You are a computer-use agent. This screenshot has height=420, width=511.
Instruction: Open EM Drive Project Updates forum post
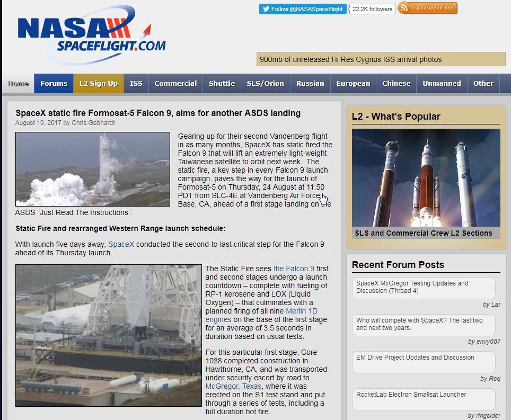pos(424,362)
